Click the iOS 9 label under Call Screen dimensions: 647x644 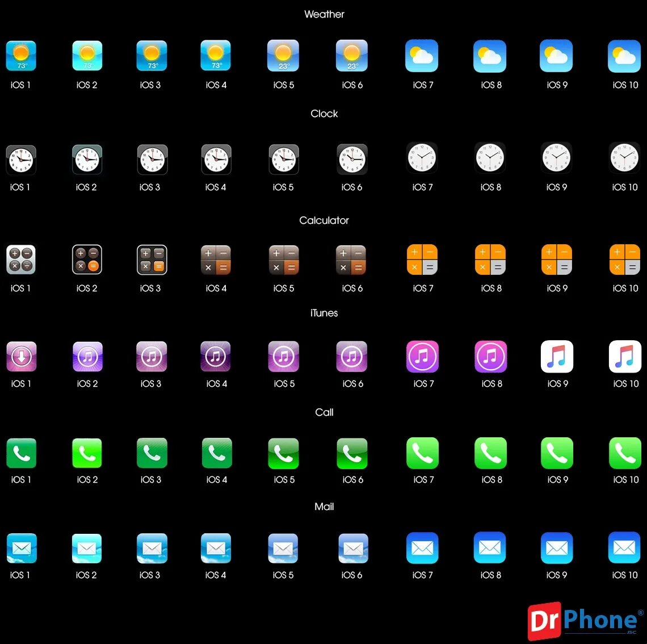tap(558, 480)
